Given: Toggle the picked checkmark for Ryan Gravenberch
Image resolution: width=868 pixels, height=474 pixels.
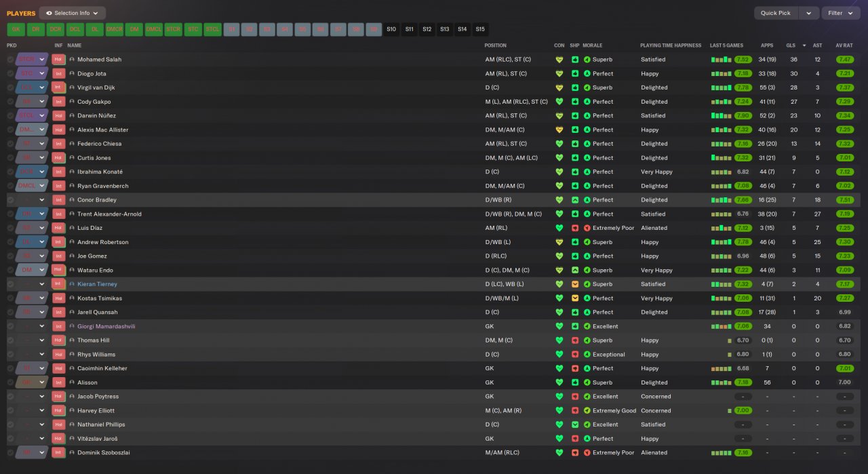Looking at the screenshot, I should pos(10,186).
